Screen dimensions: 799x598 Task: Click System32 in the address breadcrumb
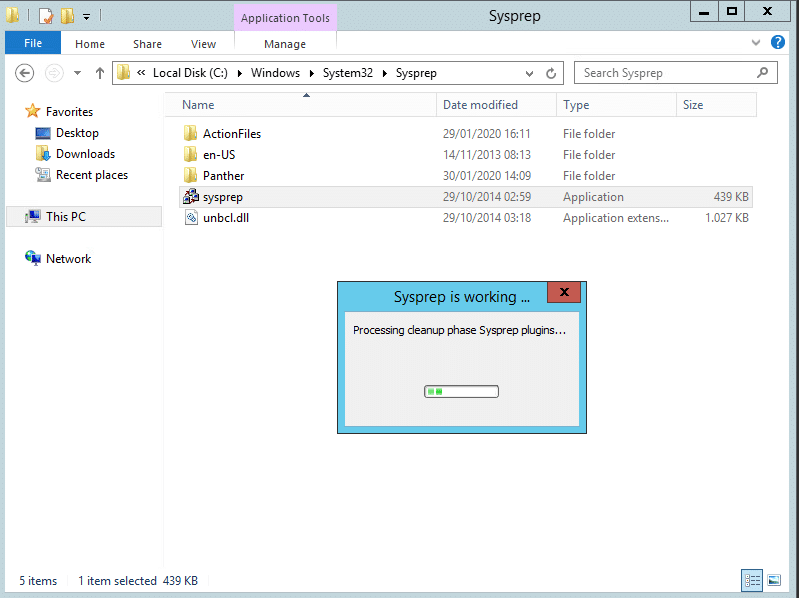[x=346, y=73]
